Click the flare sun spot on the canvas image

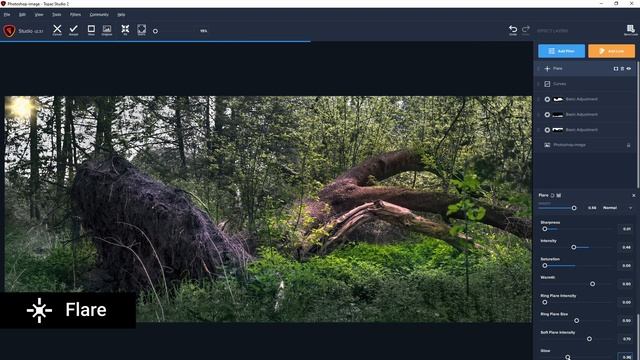(x=20, y=106)
